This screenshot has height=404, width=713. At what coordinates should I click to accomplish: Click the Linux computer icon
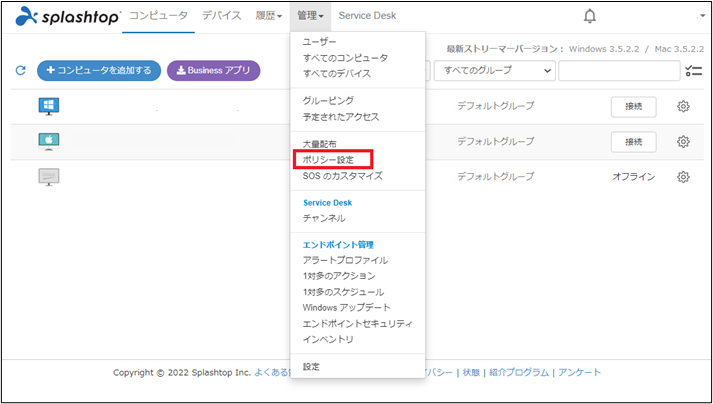click(x=49, y=177)
